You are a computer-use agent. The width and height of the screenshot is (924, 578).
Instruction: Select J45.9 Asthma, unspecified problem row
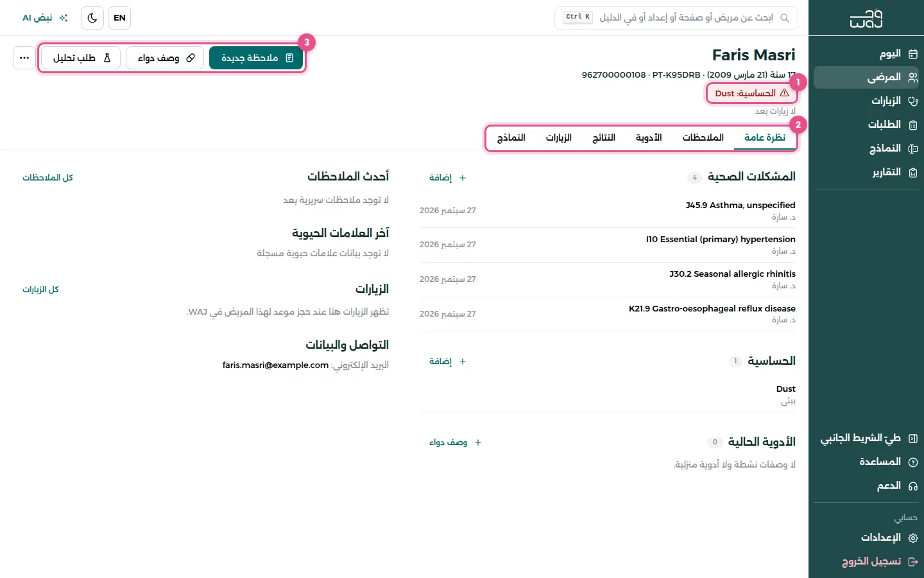(608, 211)
